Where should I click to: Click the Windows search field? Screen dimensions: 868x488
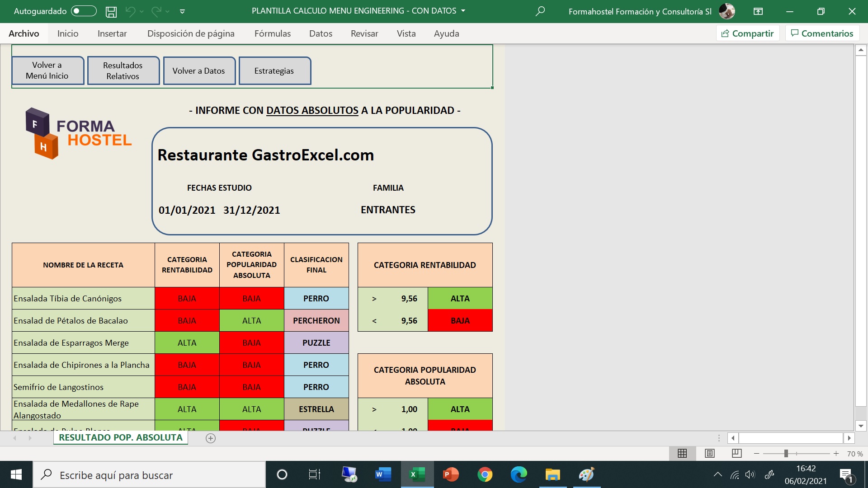149,474
